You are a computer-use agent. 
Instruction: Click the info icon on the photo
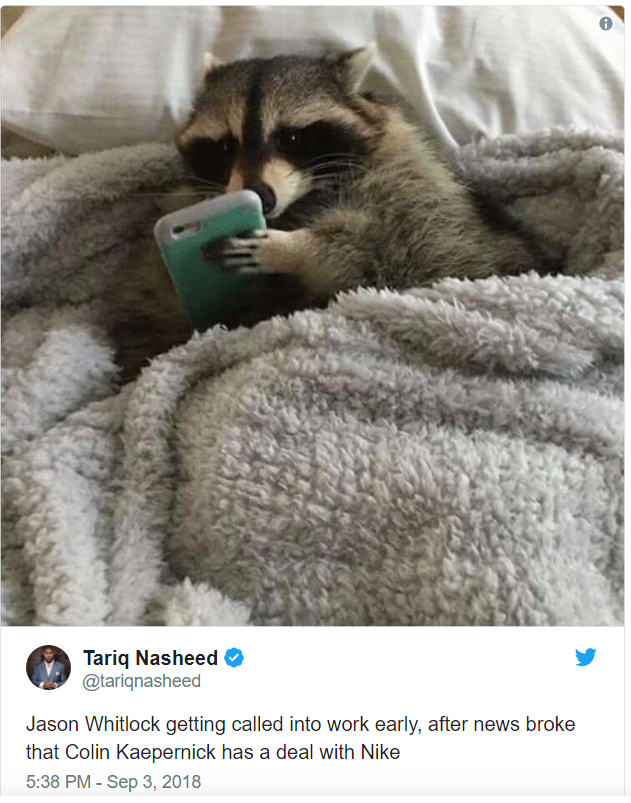(605, 24)
